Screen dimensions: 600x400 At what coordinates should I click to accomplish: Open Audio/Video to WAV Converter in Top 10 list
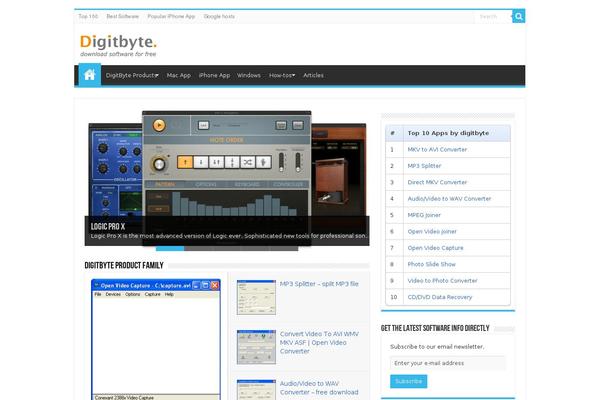click(449, 199)
